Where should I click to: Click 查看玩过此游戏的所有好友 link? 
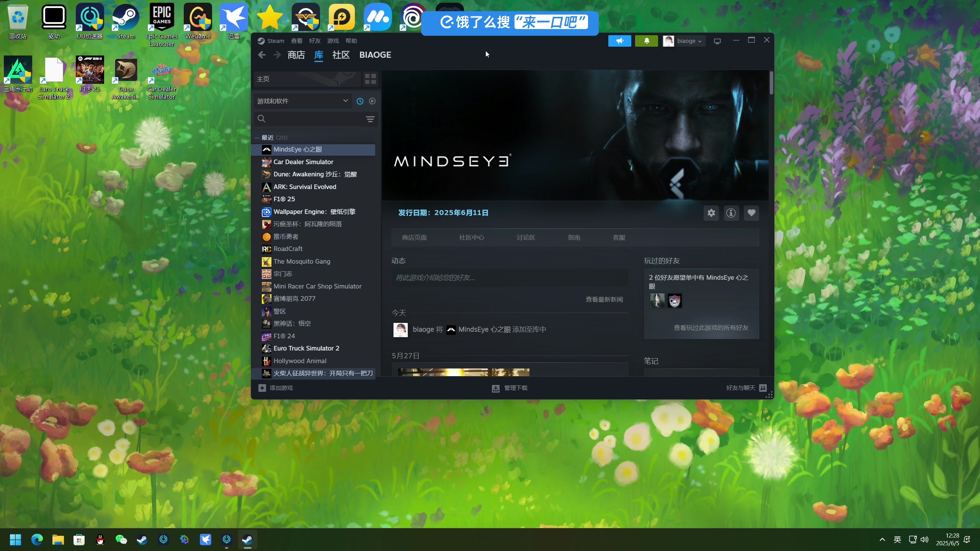[x=711, y=328]
